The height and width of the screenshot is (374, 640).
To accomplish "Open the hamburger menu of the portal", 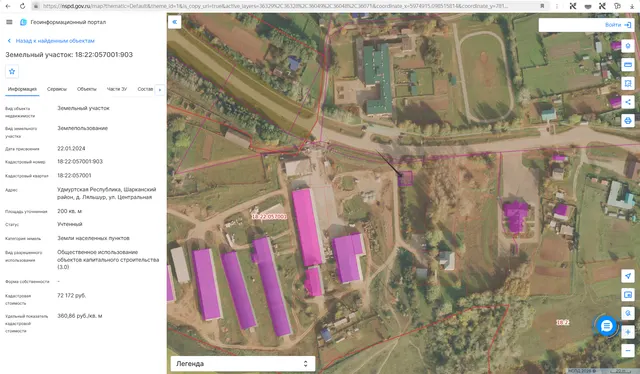I will pyautogui.click(x=9, y=22).
